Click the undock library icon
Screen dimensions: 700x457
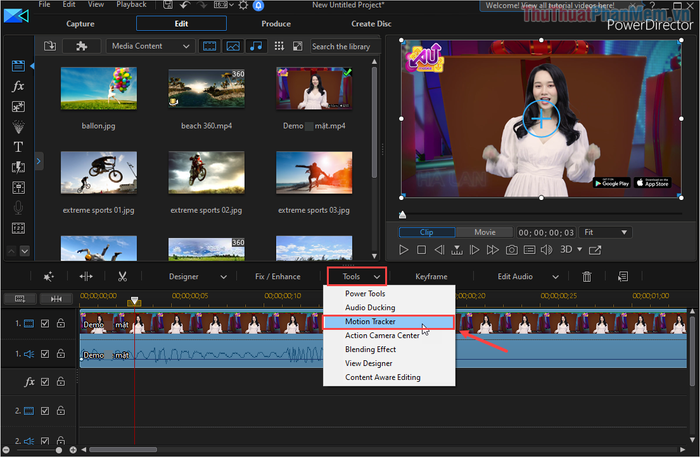(x=297, y=46)
